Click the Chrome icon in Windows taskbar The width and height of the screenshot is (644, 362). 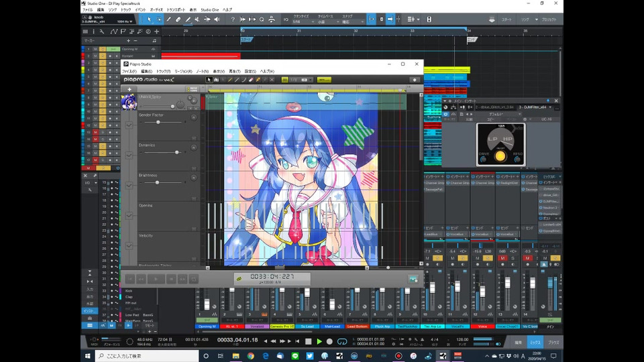250,356
